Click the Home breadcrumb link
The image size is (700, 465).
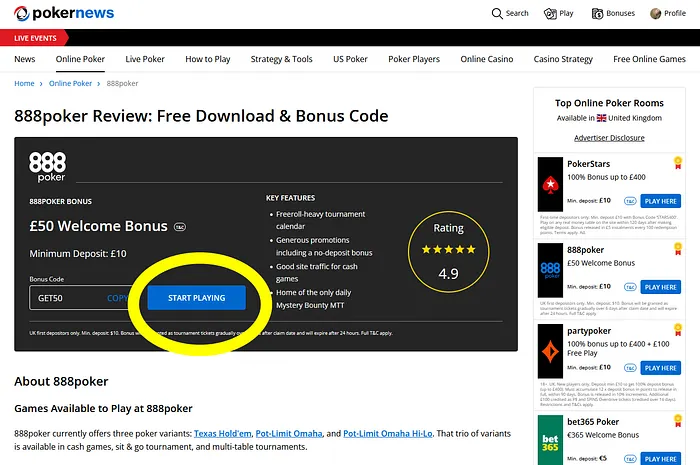(x=24, y=84)
